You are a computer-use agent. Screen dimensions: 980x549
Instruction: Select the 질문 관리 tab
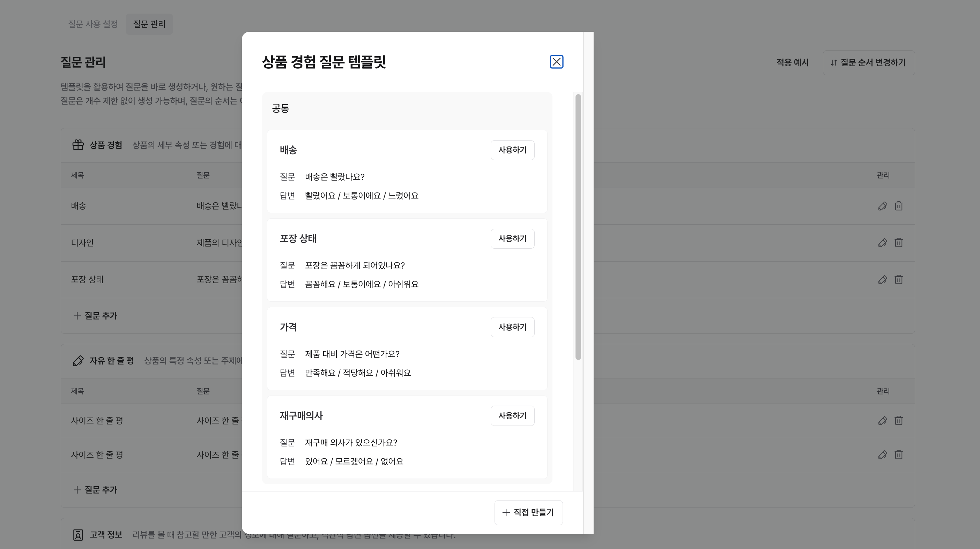pyautogui.click(x=149, y=24)
